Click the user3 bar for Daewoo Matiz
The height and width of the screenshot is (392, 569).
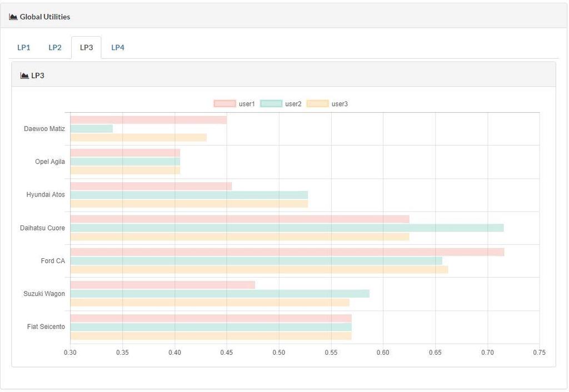point(138,138)
